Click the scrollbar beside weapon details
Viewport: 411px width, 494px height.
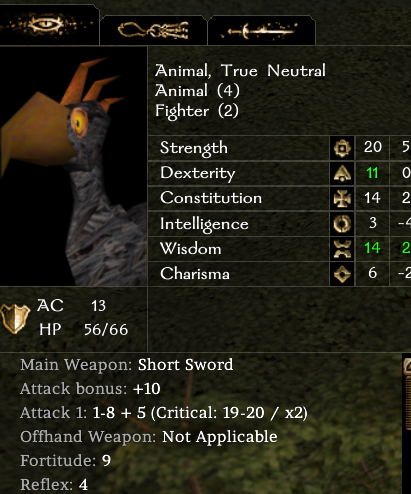point(407,393)
